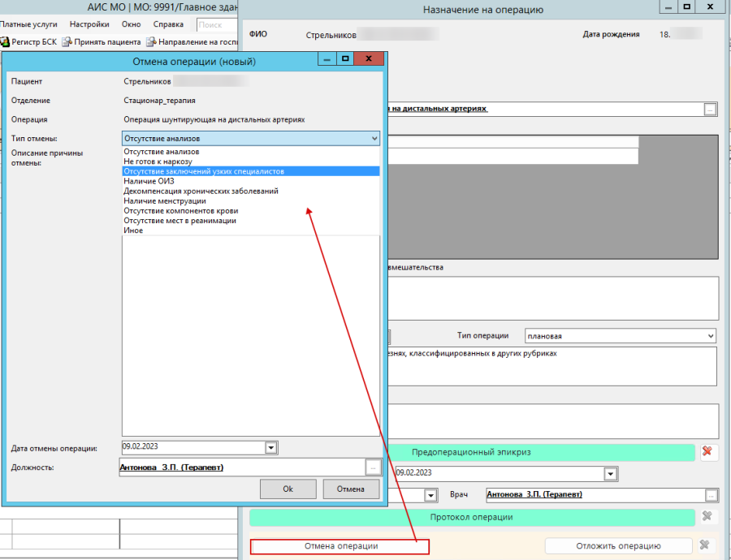
Task: Select Отсутствие анализов option in list
Action: [251, 152]
